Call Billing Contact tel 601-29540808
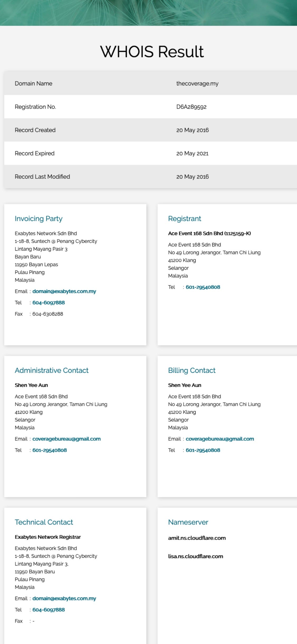Viewport: 297px width, 644px height. point(203,450)
